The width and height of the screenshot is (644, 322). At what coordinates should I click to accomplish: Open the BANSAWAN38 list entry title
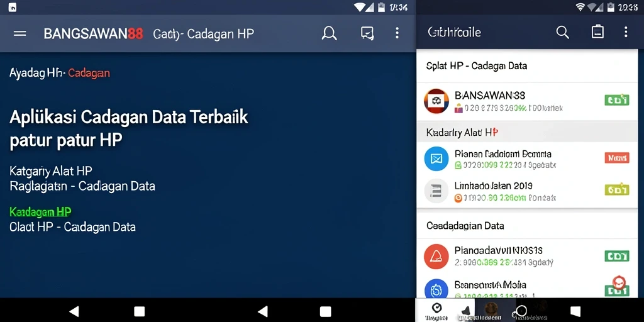(x=489, y=96)
